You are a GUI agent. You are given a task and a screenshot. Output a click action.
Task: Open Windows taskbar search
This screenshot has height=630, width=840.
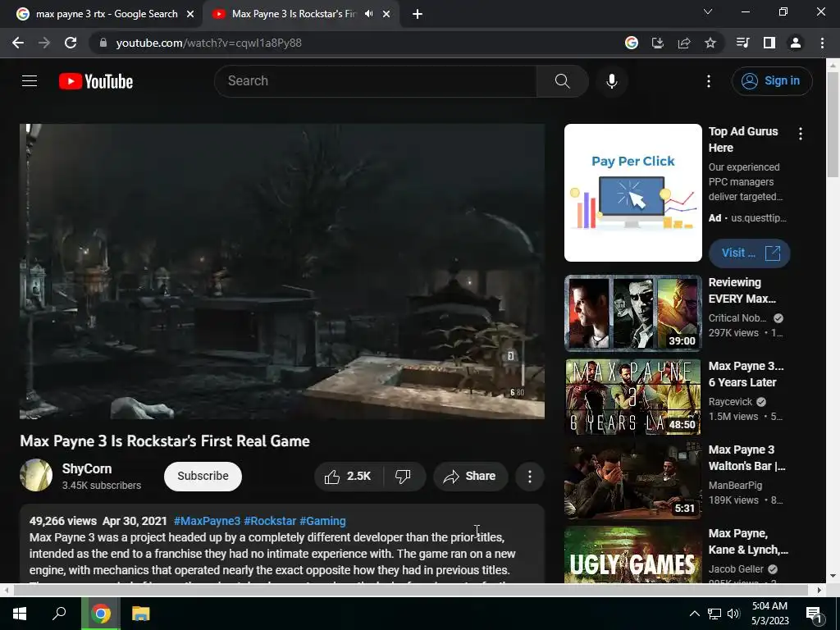59,614
